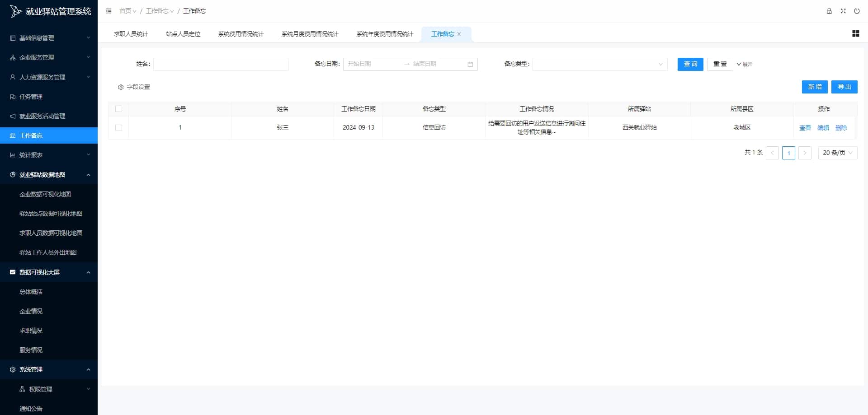
Task: Close the 工作备忘 tab
Action: click(x=459, y=34)
